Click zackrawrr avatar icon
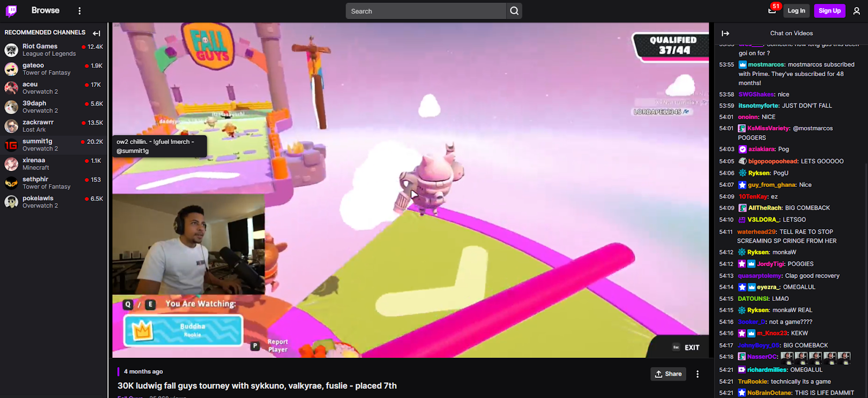The width and height of the screenshot is (868, 398). [x=11, y=126]
